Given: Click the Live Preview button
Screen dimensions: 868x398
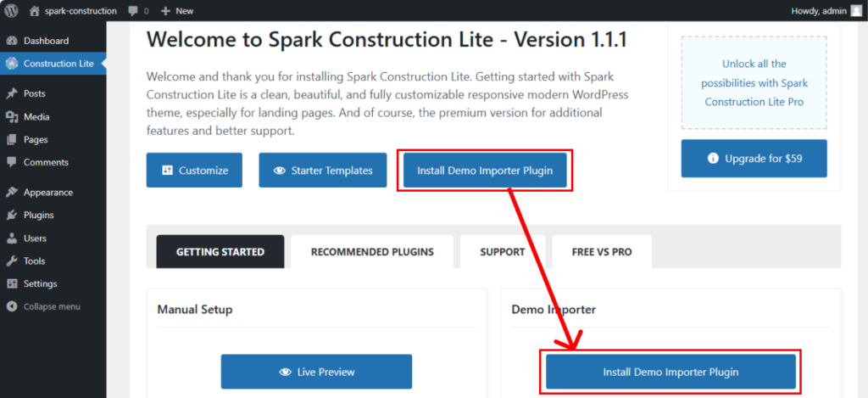Looking at the screenshot, I should coord(316,372).
